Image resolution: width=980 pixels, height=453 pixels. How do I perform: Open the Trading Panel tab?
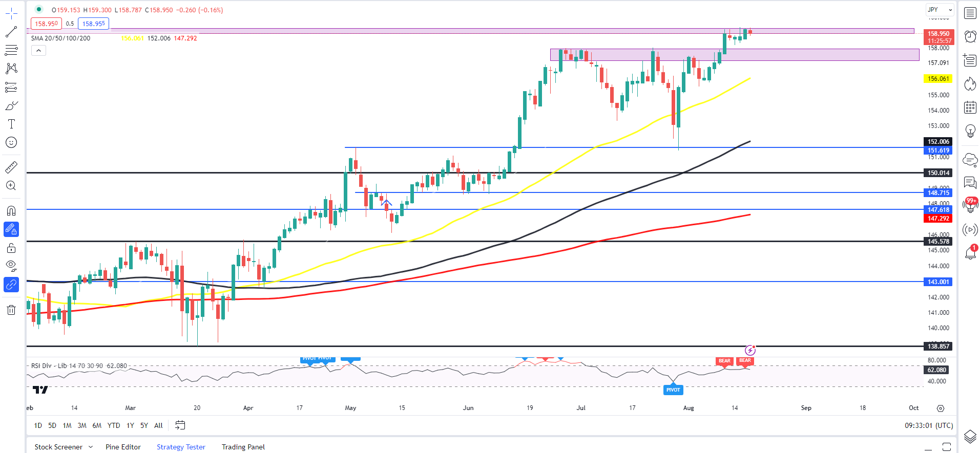click(x=243, y=447)
